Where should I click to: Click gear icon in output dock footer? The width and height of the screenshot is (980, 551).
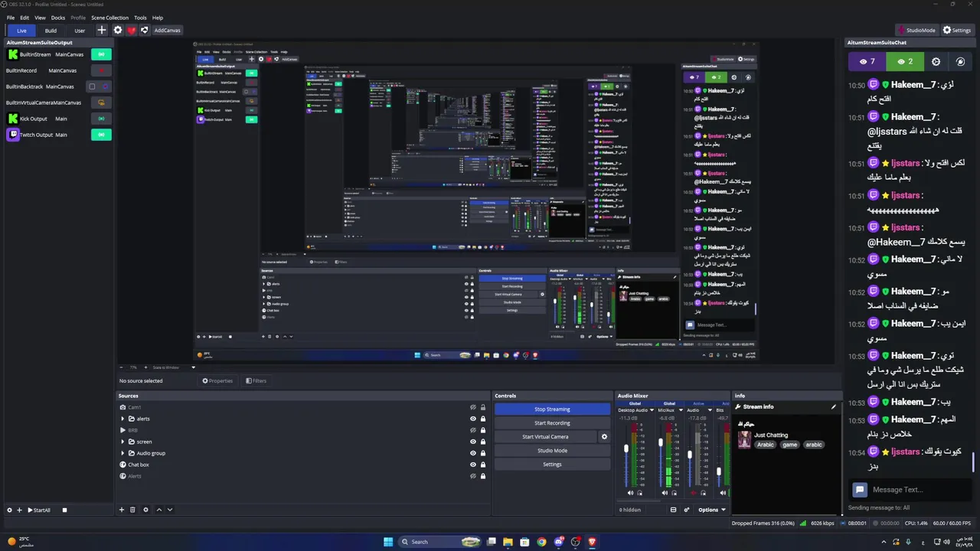click(x=9, y=510)
